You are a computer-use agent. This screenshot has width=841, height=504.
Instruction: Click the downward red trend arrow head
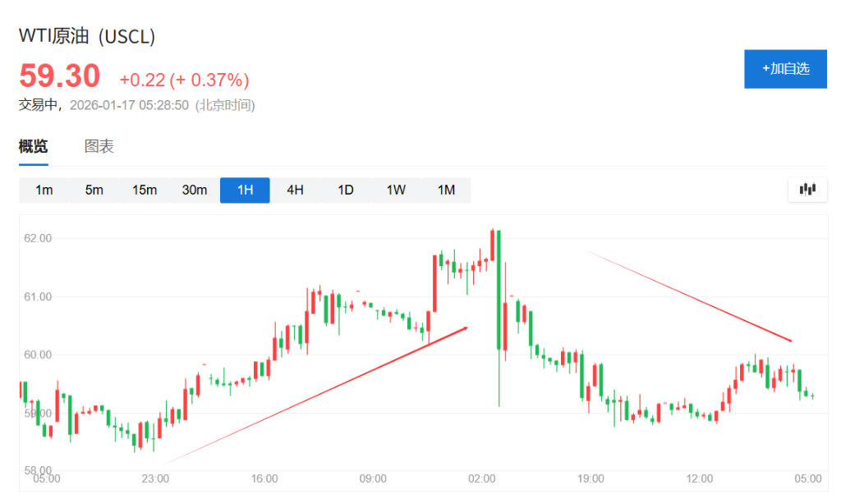tap(788, 340)
